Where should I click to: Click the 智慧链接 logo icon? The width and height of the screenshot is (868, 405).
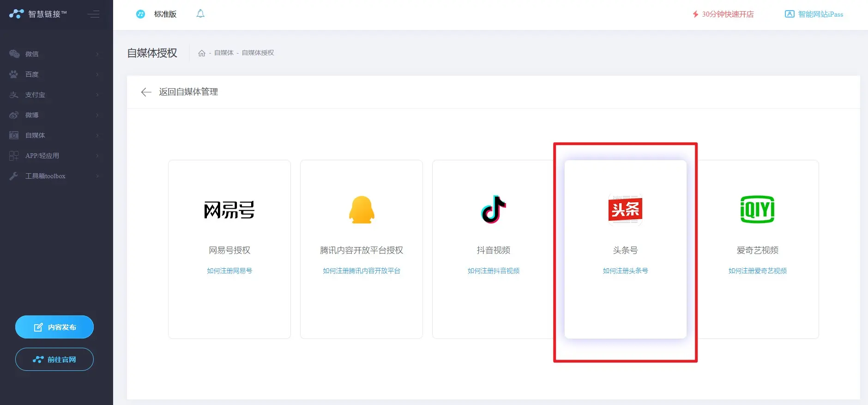[x=16, y=14]
